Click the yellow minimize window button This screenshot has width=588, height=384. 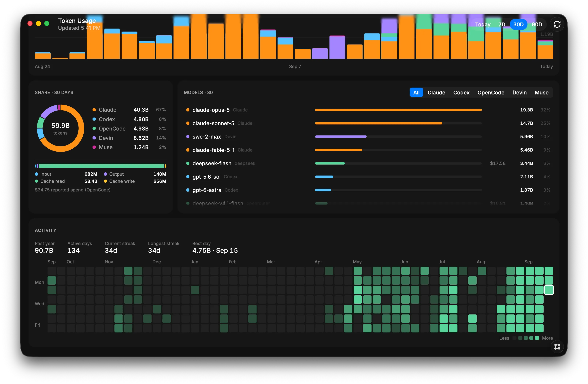click(38, 23)
